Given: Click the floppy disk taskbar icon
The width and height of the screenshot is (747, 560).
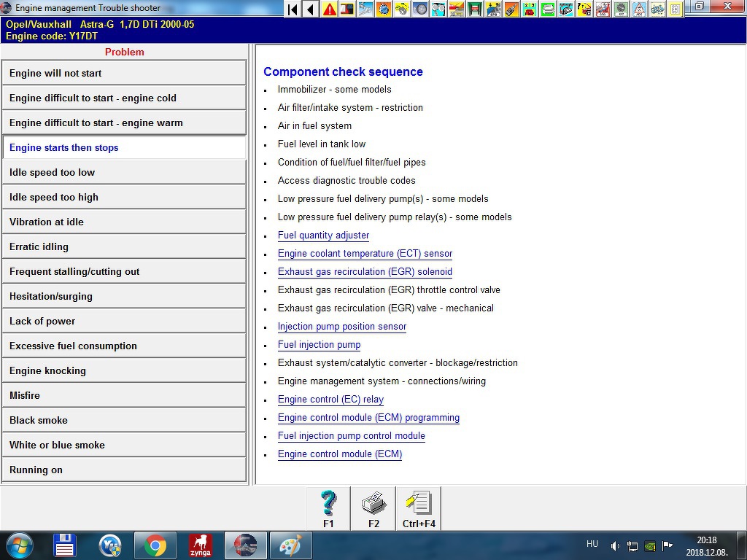Looking at the screenshot, I should coord(65,545).
